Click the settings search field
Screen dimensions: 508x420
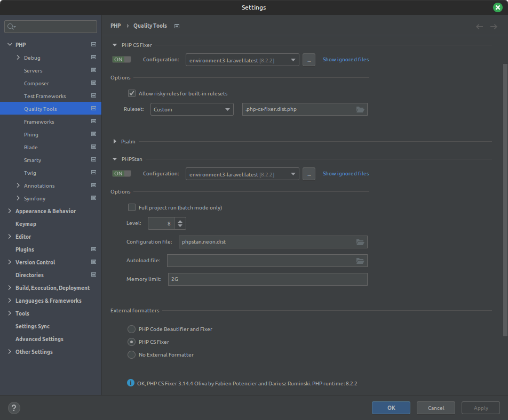(51, 27)
